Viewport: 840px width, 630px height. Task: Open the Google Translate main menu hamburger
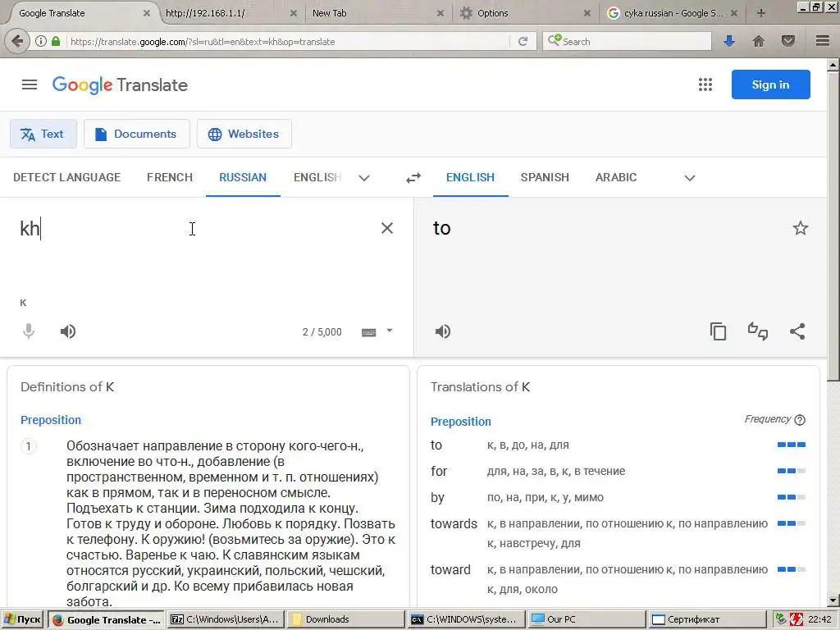30,84
